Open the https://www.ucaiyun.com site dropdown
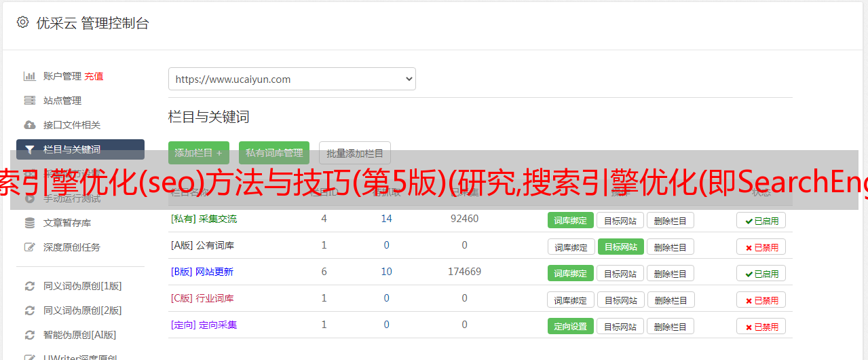 (x=292, y=79)
